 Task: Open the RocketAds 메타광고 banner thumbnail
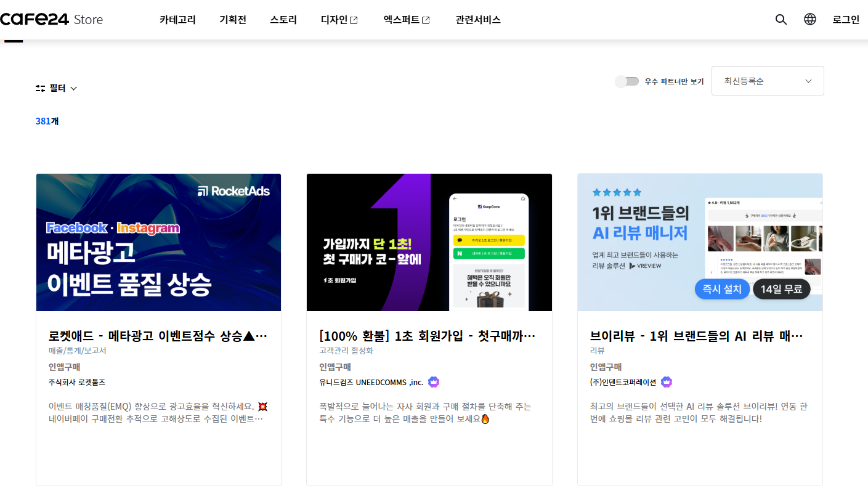[x=158, y=242]
